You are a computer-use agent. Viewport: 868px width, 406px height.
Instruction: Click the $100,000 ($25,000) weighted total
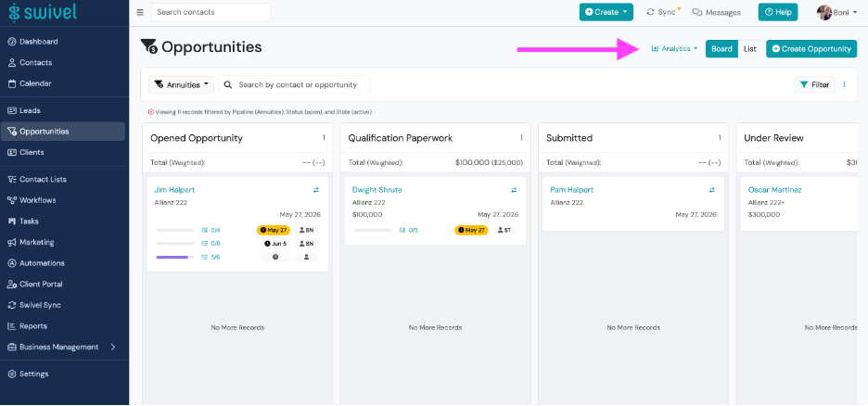489,162
